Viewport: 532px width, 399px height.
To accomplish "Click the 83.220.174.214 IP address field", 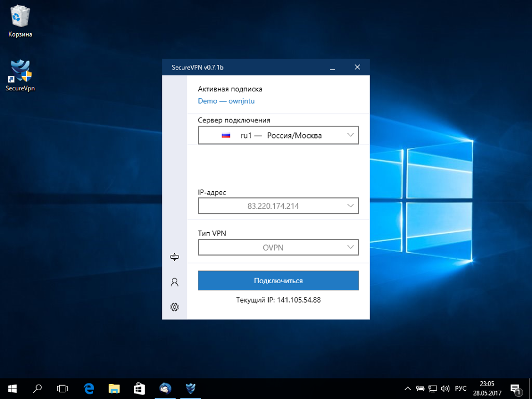I will (278, 206).
